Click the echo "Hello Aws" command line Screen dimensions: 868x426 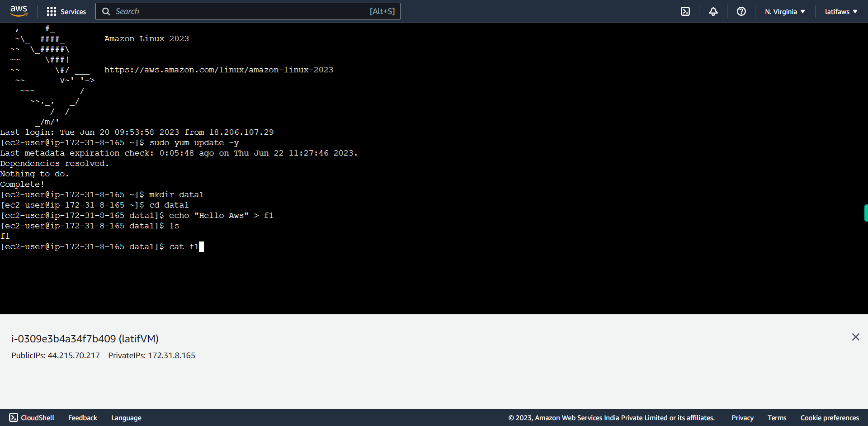[x=137, y=215]
